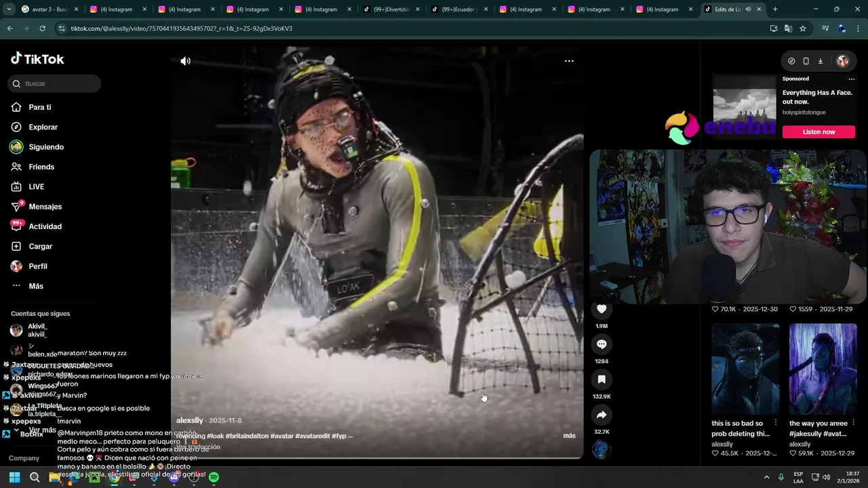This screenshot has width=868, height=488.
Task: Click the translate page icon
Action: click(788, 28)
